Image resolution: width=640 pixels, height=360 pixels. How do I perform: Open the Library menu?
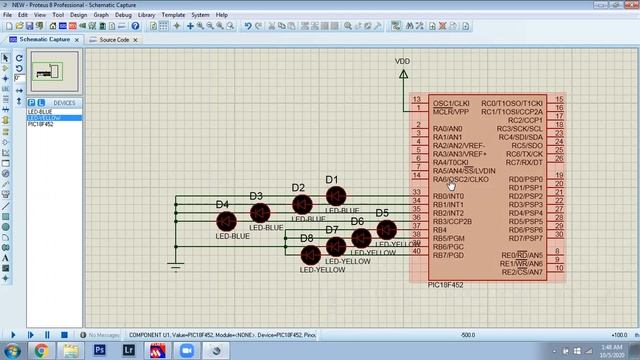(x=146, y=15)
